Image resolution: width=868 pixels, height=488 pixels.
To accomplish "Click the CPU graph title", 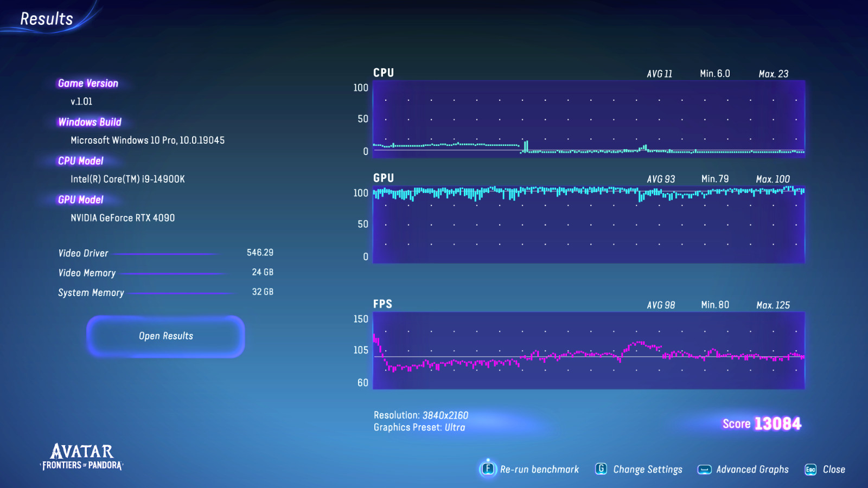I will pyautogui.click(x=384, y=73).
